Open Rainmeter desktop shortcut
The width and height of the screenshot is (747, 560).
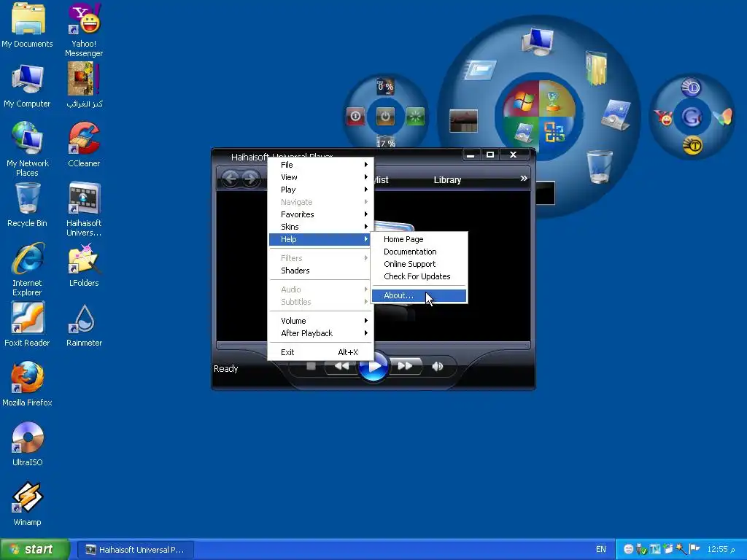[84, 325]
